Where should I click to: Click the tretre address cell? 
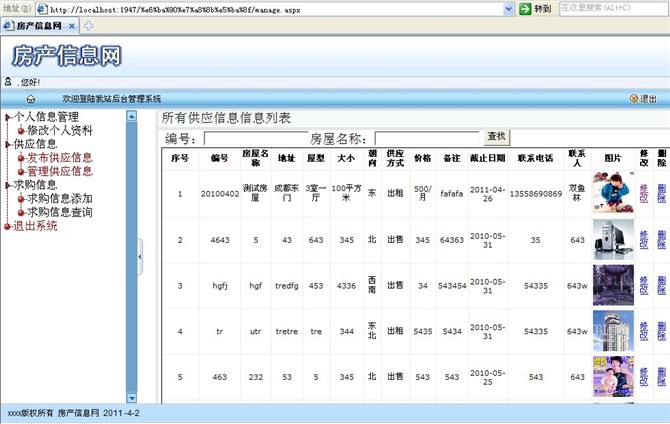pos(286,331)
